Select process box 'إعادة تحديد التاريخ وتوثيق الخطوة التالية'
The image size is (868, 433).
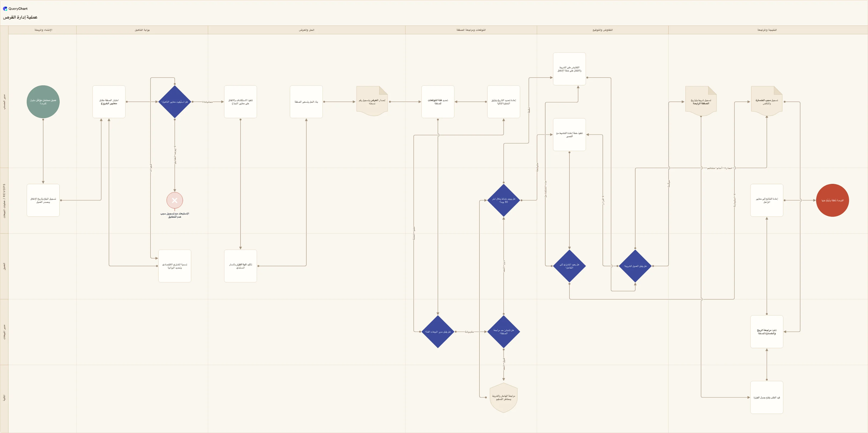point(503,102)
